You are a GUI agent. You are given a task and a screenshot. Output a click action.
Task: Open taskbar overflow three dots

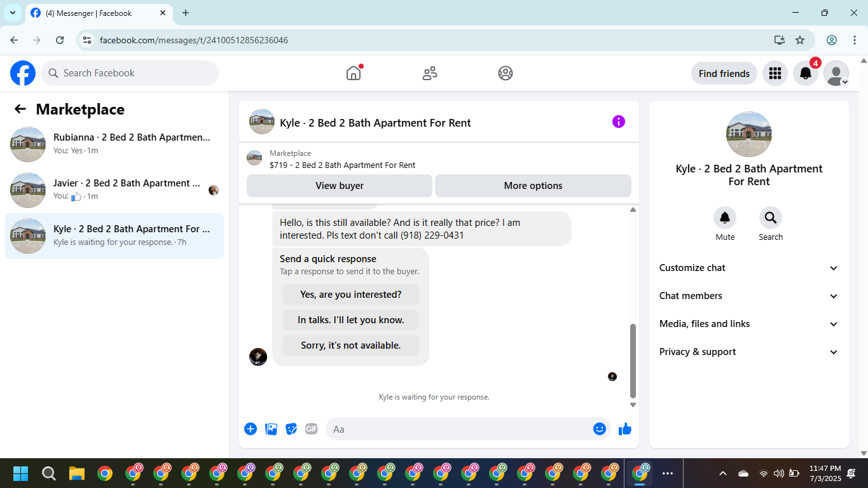point(668,473)
